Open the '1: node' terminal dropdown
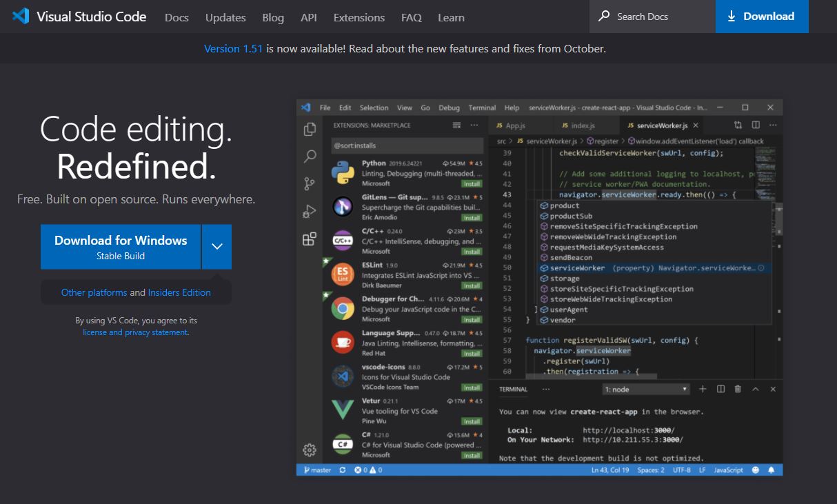Image resolution: width=837 pixels, height=504 pixels. click(x=645, y=388)
